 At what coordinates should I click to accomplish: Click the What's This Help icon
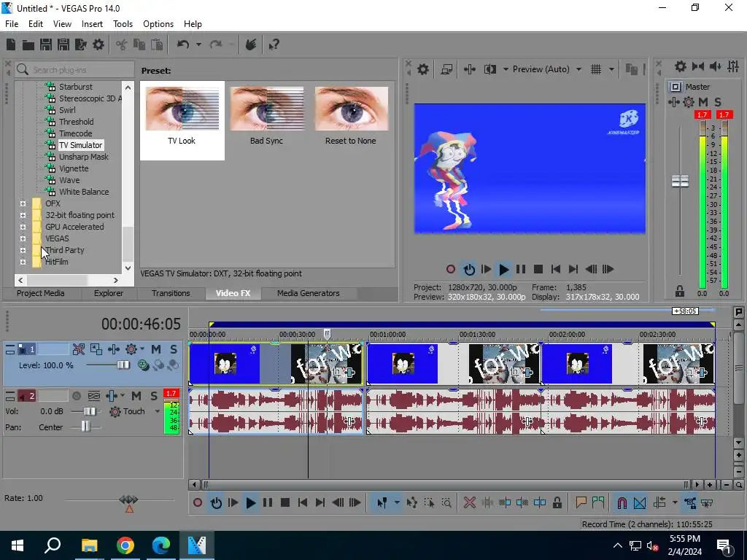[x=274, y=44]
